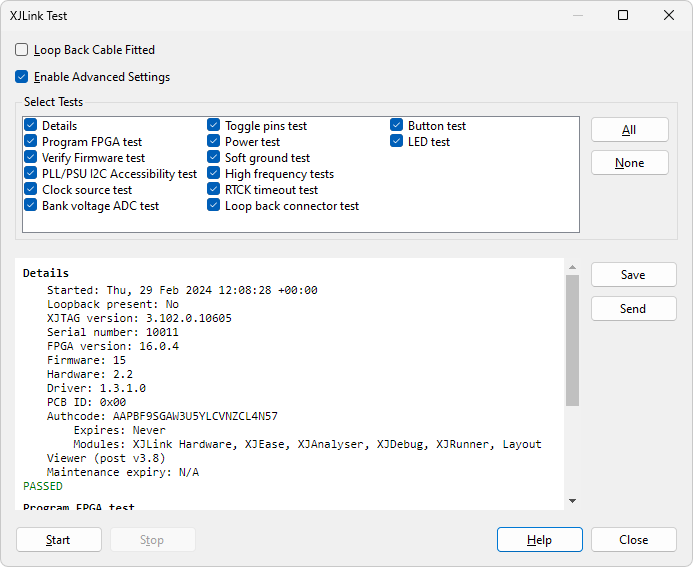Send the test results
This screenshot has height=567, width=693.
[633, 309]
